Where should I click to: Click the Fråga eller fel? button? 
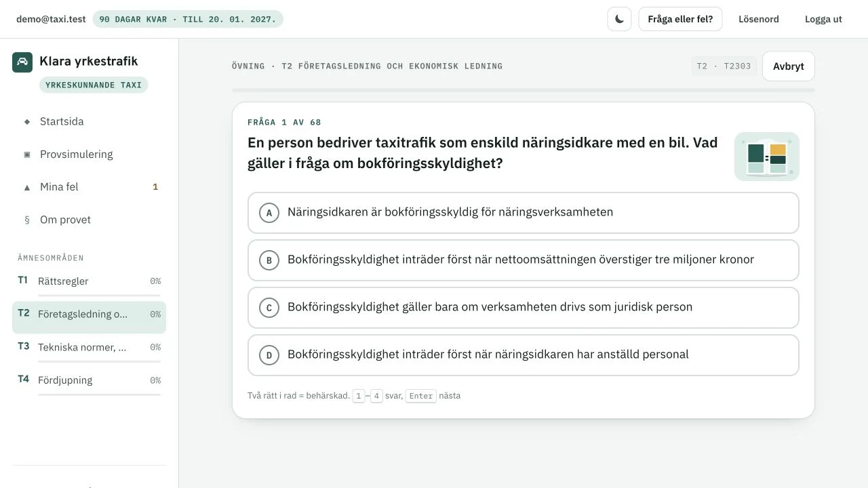[680, 19]
